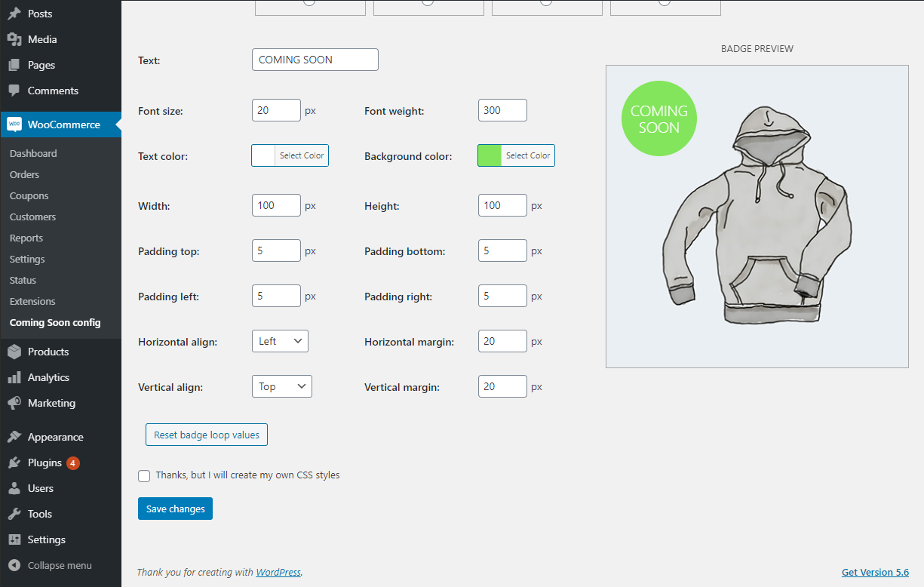Click the Padding top input field
Viewport: 924px width, 587px height.
276,250
